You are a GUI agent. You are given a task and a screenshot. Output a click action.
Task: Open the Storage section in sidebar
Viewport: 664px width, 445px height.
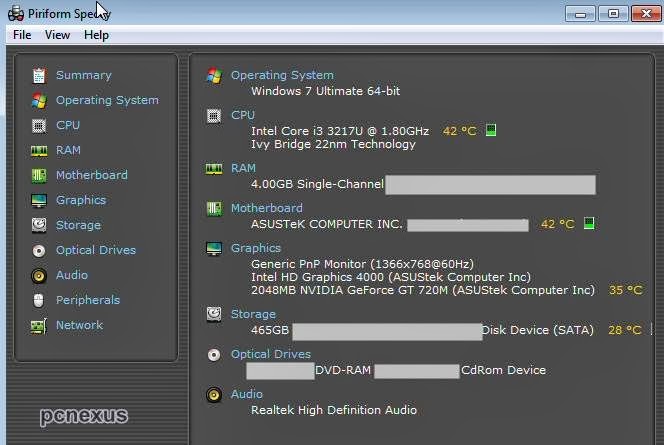coord(78,225)
